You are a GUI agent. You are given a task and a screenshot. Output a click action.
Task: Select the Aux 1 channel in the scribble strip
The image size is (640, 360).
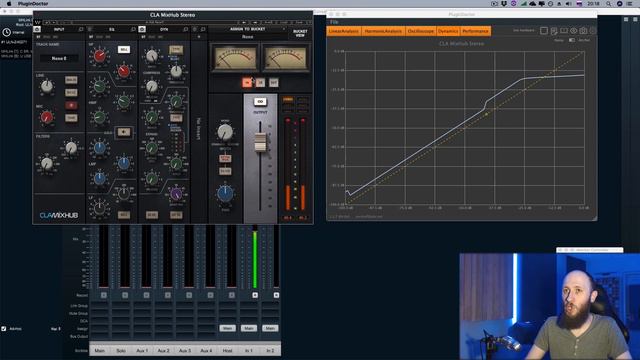142,351
